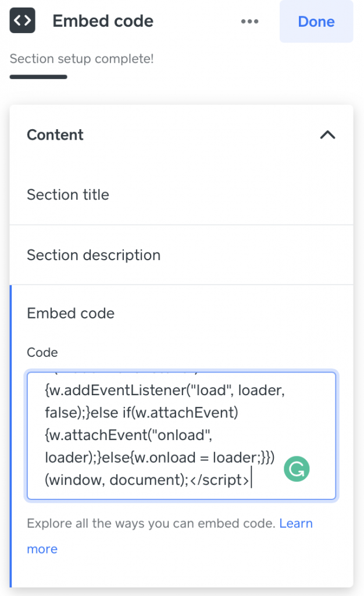Click the Embed code page title

(x=103, y=21)
